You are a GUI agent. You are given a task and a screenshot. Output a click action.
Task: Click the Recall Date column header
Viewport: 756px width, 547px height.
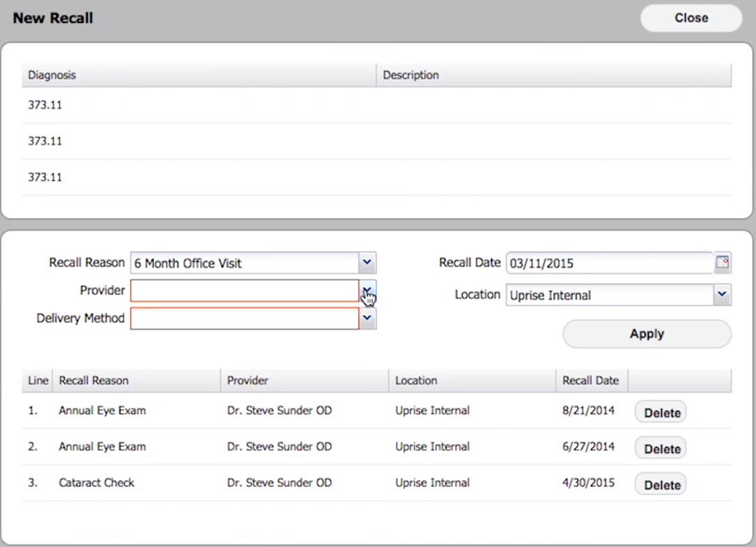591,380
